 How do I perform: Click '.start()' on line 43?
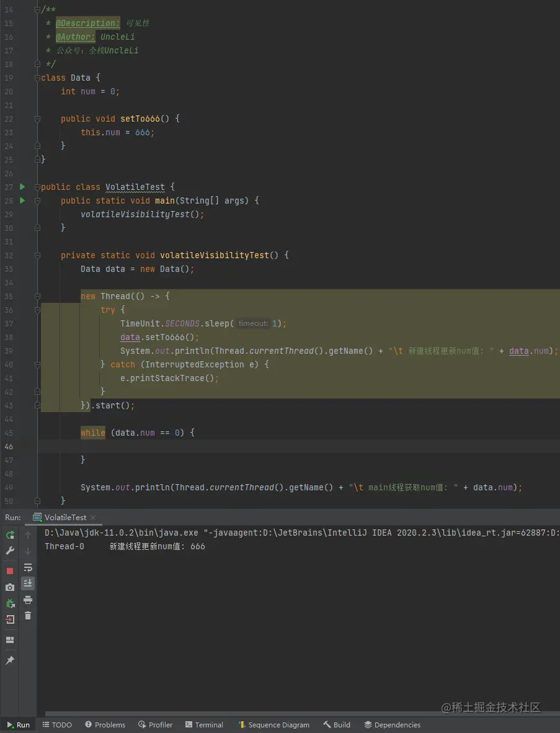112,405
